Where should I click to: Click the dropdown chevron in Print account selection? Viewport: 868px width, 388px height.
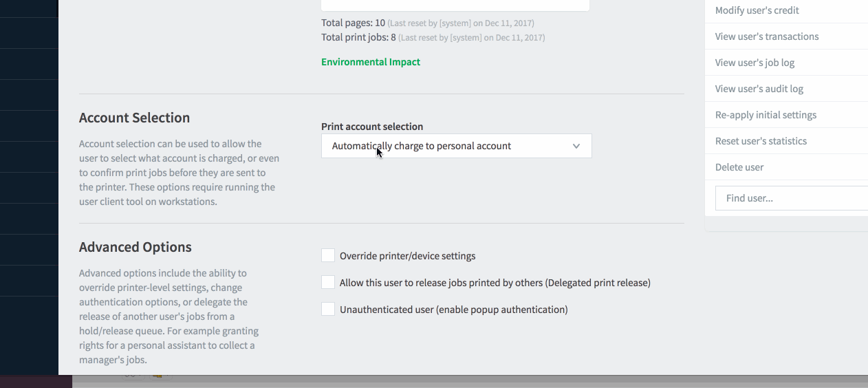click(576, 146)
